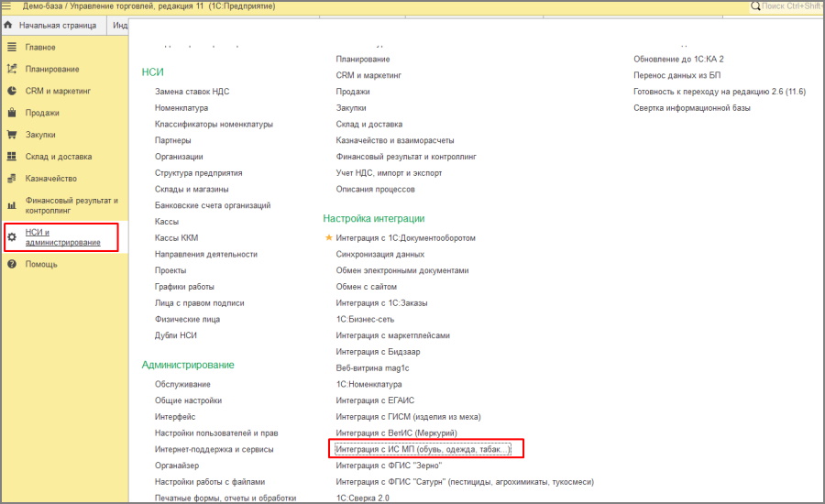Open Замена ставок НДС link
Screen dimensions: 825x504
point(192,92)
